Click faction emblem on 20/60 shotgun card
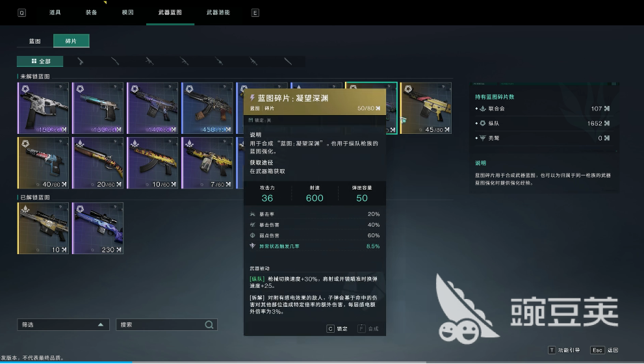Screen dimensions: 644x364 click(80, 144)
